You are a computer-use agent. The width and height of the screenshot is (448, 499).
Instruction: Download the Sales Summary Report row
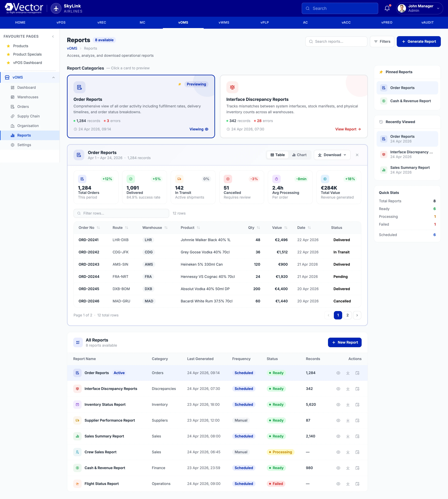[x=348, y=436]
